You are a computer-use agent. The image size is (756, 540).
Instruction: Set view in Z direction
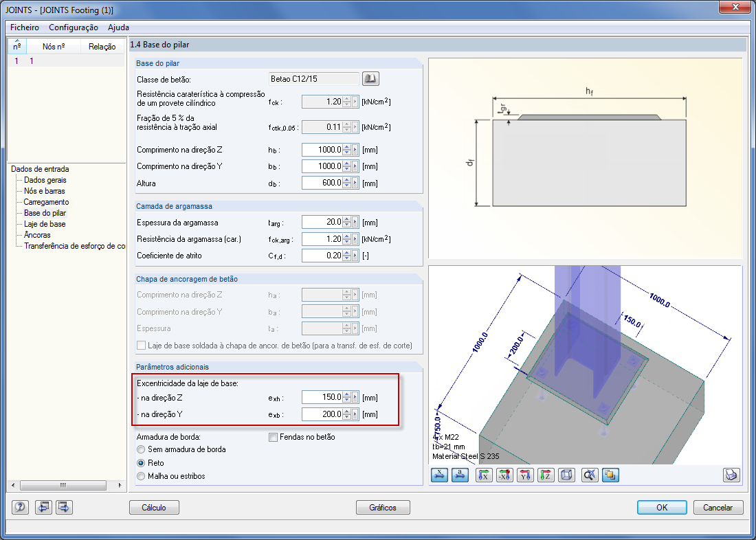click(x=546, y=475)
